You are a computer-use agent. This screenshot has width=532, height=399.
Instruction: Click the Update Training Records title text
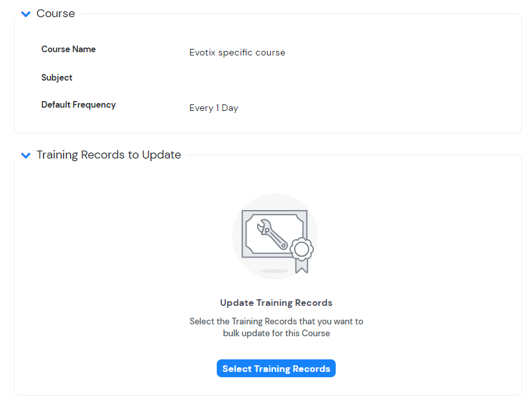276,303
